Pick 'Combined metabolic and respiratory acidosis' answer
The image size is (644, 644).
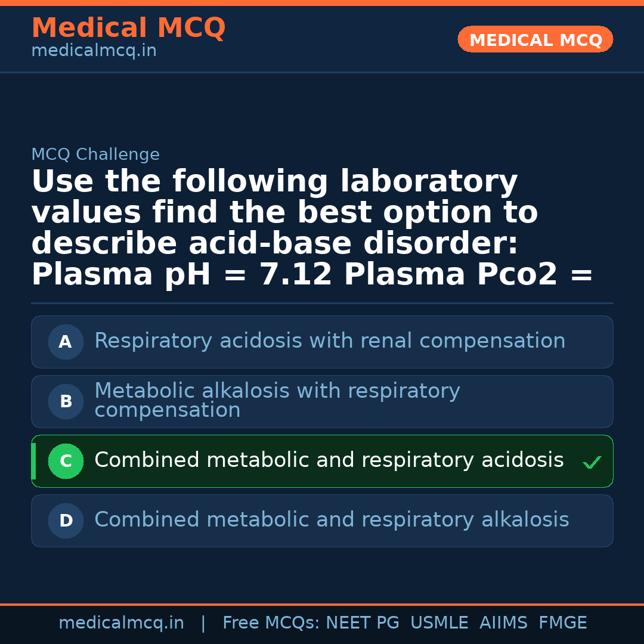pyautogui.click(x=329, y=460)
